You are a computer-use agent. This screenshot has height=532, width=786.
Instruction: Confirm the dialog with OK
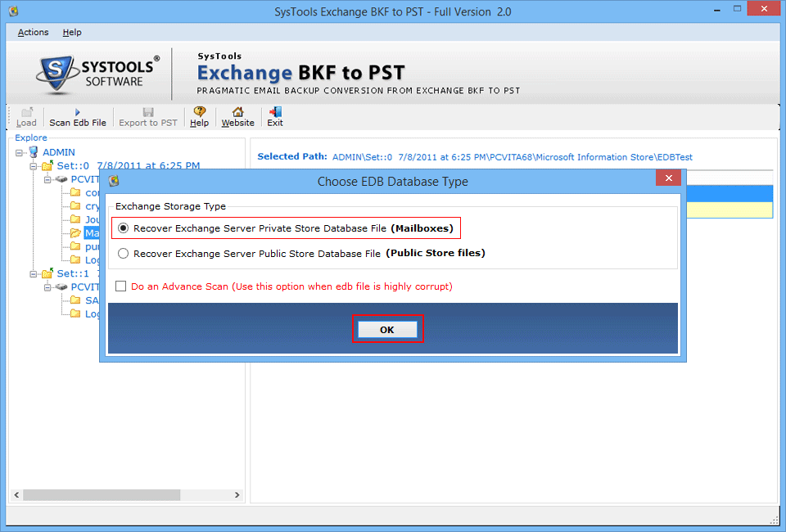(387, 329)
